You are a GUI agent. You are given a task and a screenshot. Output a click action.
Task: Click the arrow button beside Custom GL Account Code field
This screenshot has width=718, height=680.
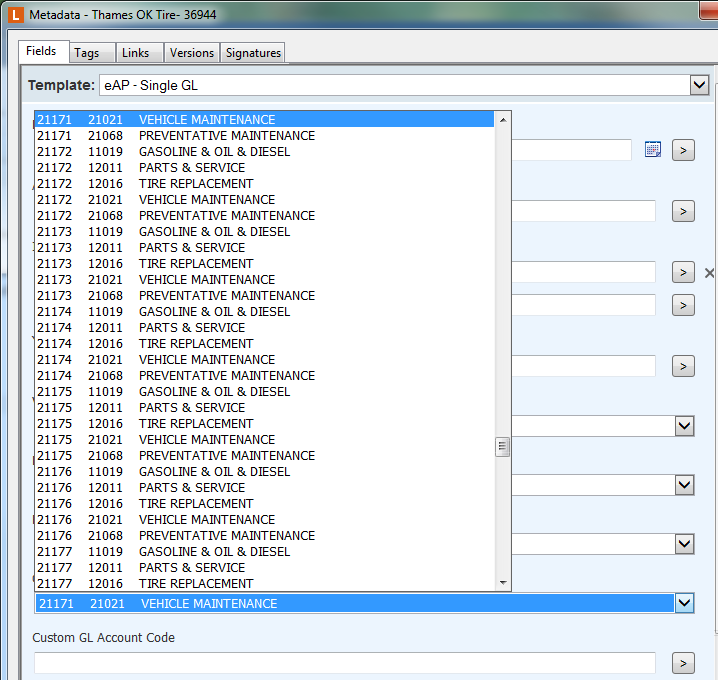pos(683,663)
